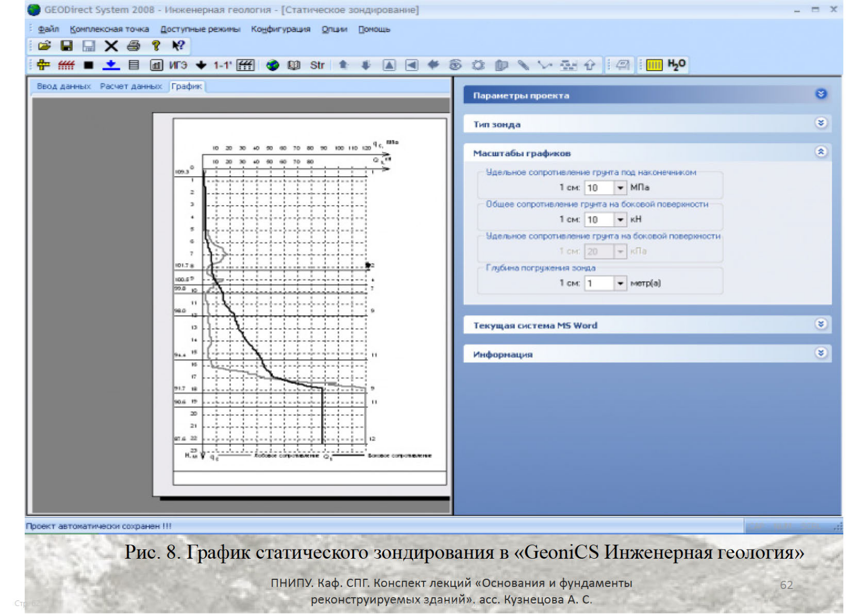
Task: Click the red hatched lines toolbar icon
Action: coord(66,65)
